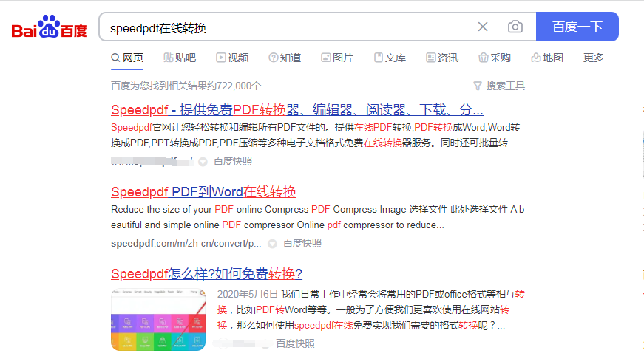Switch to the 贴吧 tab
The image size is (644, 356).
pos(180,58)
